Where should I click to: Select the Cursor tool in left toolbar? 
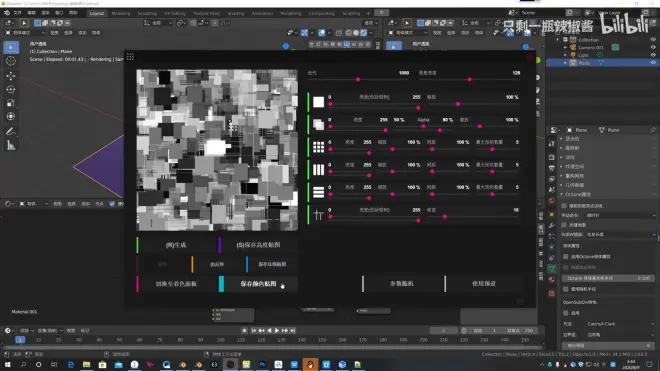11,61
